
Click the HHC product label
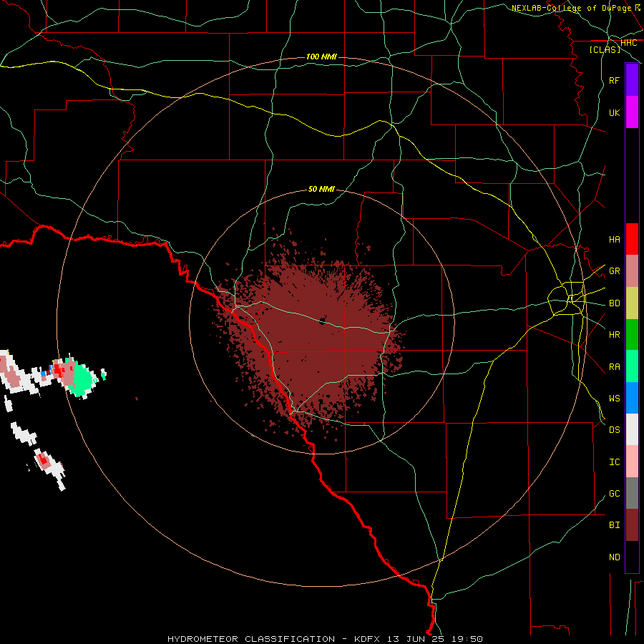[x=629, y=43]
